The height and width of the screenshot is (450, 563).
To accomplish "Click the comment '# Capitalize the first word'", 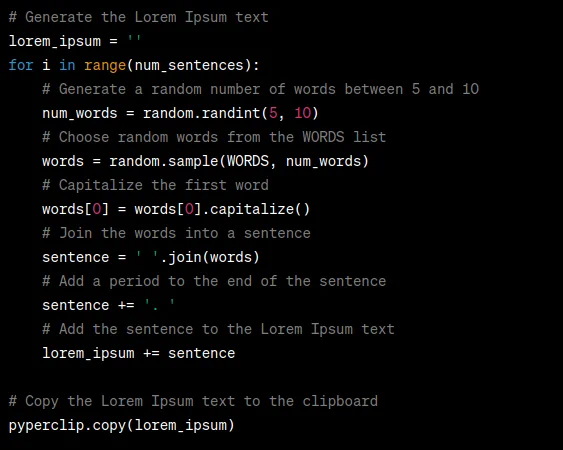I will [x=155, y=185].
